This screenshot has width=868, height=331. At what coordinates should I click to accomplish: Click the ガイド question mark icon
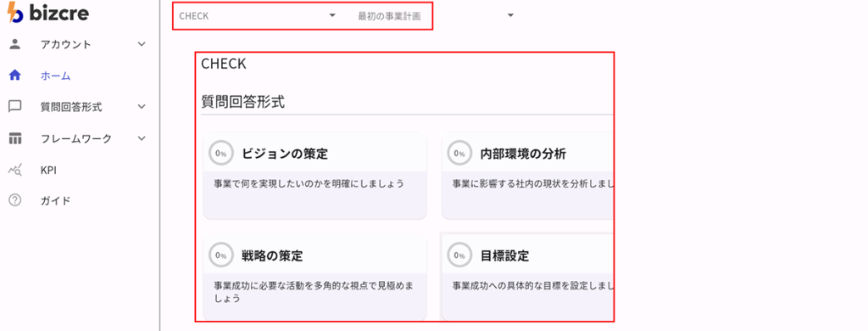point(15,200)
